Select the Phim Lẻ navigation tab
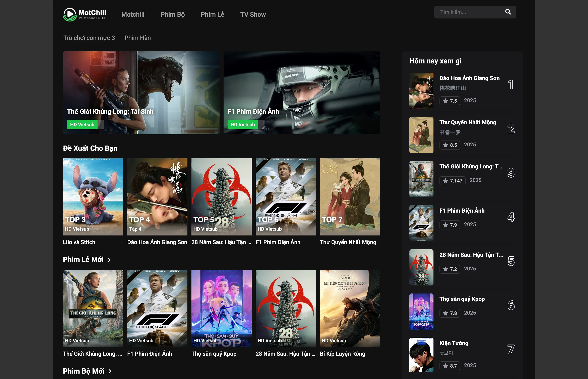 [212, 14]
